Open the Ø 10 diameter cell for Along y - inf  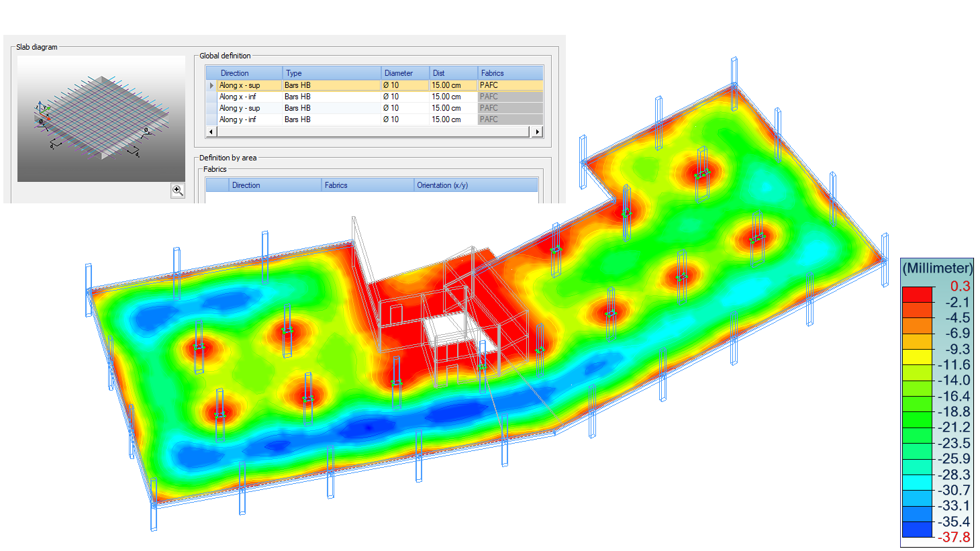click(405, 119)
